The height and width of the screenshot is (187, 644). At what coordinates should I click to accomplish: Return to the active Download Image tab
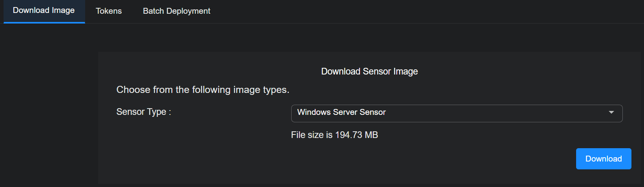pyautogui.click(x=44, y=11)
